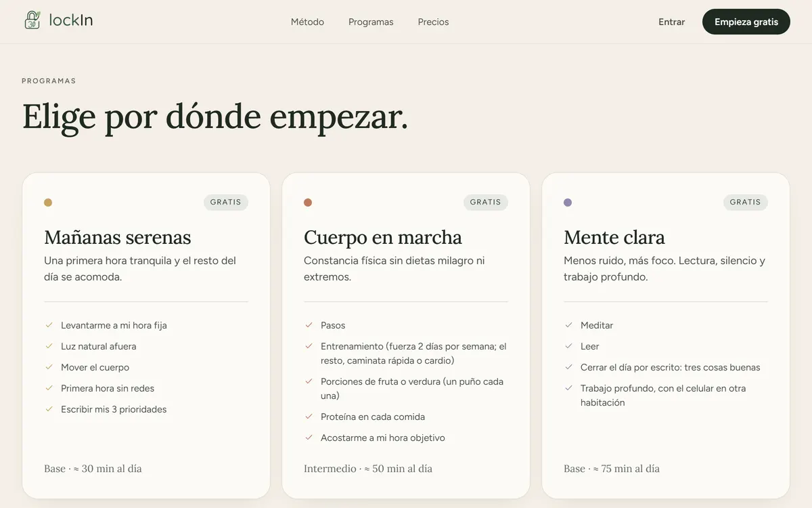Select the Trabajo profundo habit text

pos(663,396)
